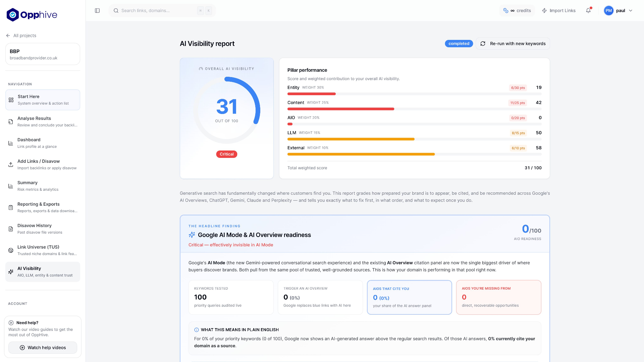Click the 8/15 pts LLM score
The width and height of the screenshot is (644, 362).
(x=518, y=133)
